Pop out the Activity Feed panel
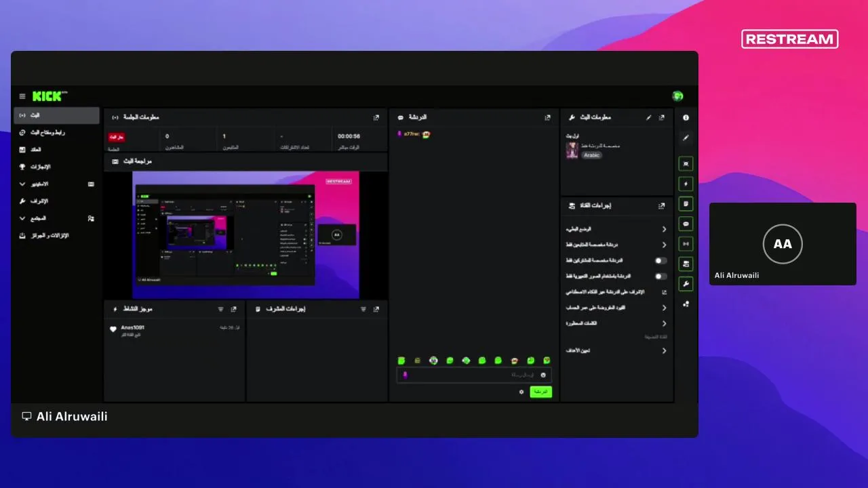Viewport: 868px width, 488px height. pyautogui.click(x=234, y=309)
